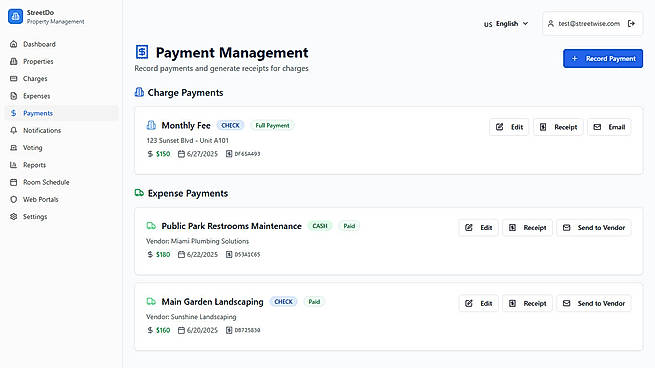Open the Charges section
655x368 pixels.
click(61, 79)
